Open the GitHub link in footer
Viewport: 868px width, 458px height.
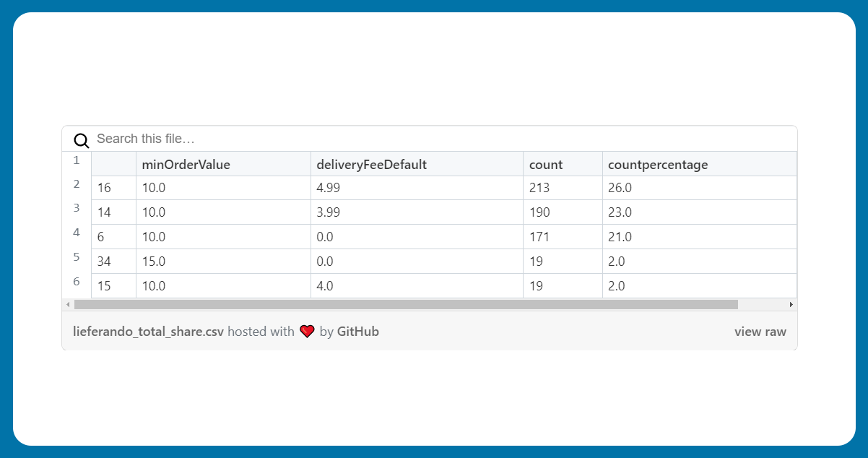coord(357,332)
